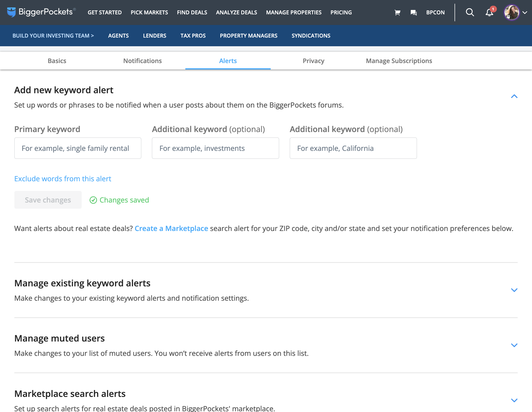
Task: Expand Manage muted users section
Action: tap(514, 345)
